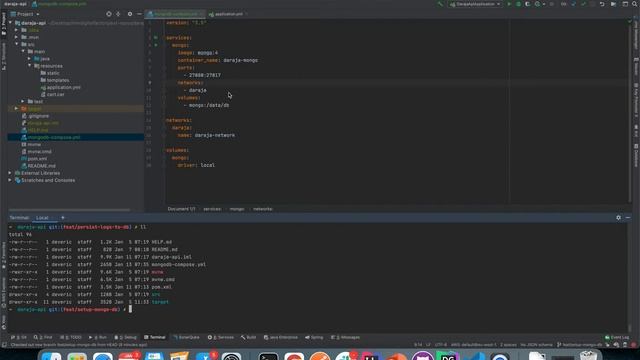
Task: Expand the test folder arrow
Action: [23, 101]
